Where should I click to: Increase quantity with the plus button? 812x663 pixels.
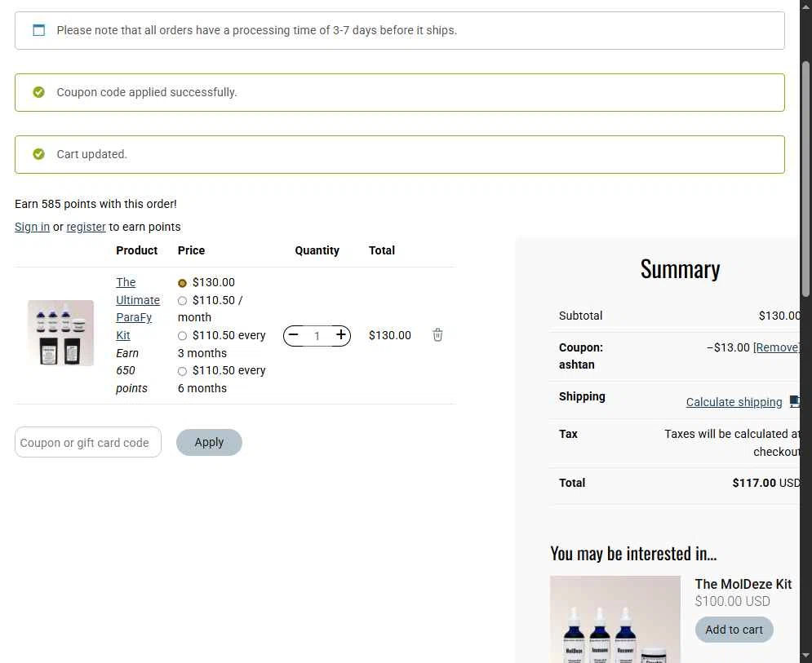tap(341, 335)
